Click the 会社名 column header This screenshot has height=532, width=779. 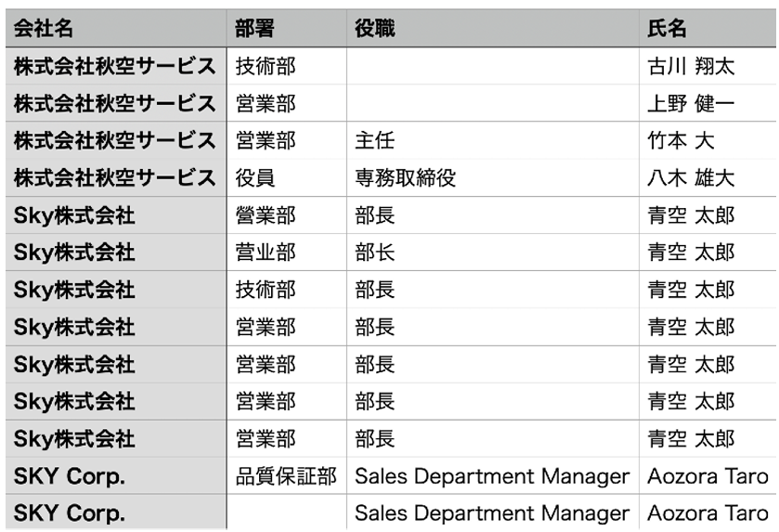click(116, 28)
